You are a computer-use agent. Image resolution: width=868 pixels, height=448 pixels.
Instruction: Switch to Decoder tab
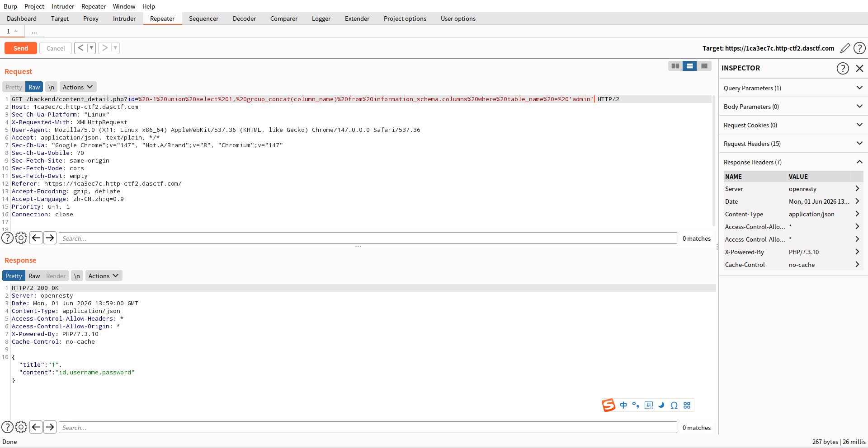244,19
